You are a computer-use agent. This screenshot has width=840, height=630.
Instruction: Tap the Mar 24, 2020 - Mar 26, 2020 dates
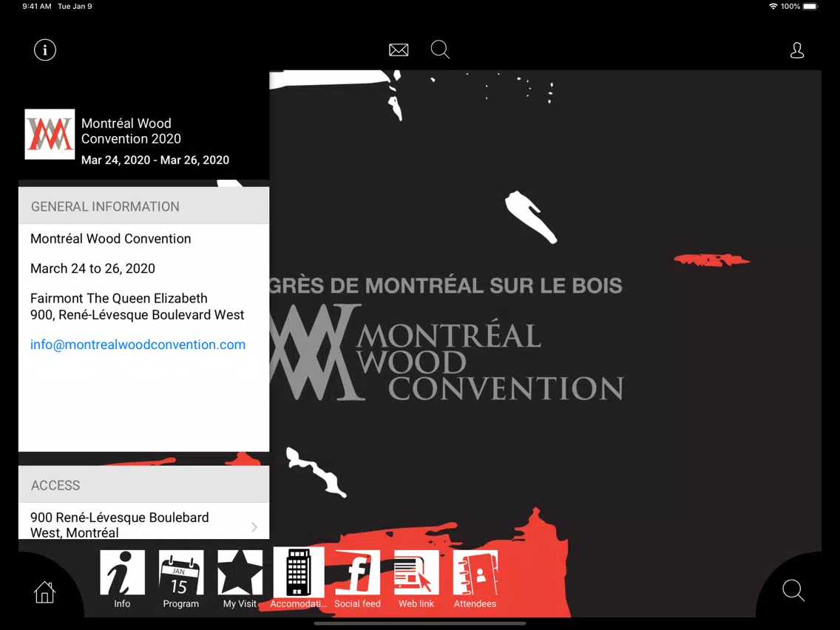(155, 160)
